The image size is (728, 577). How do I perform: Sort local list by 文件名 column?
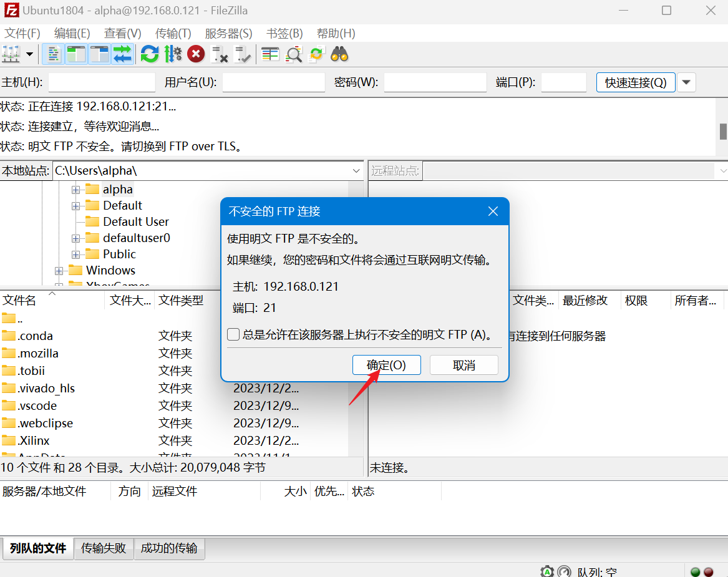52,300
